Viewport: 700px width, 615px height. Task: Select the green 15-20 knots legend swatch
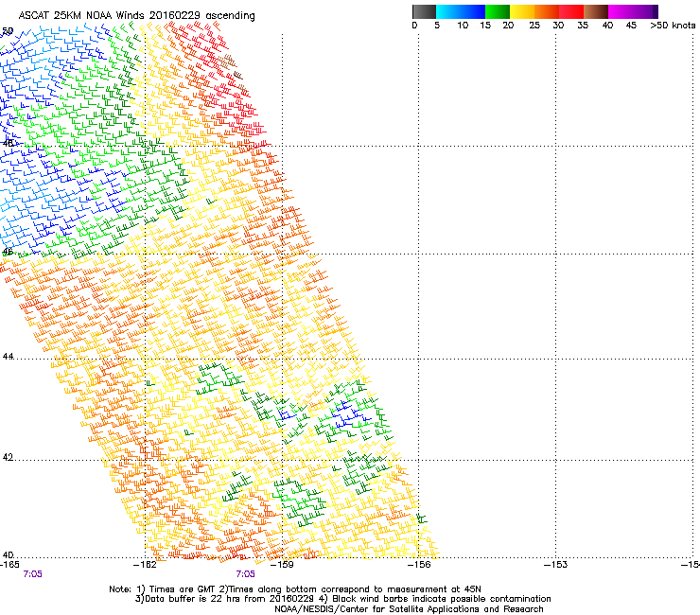point(498,11)
